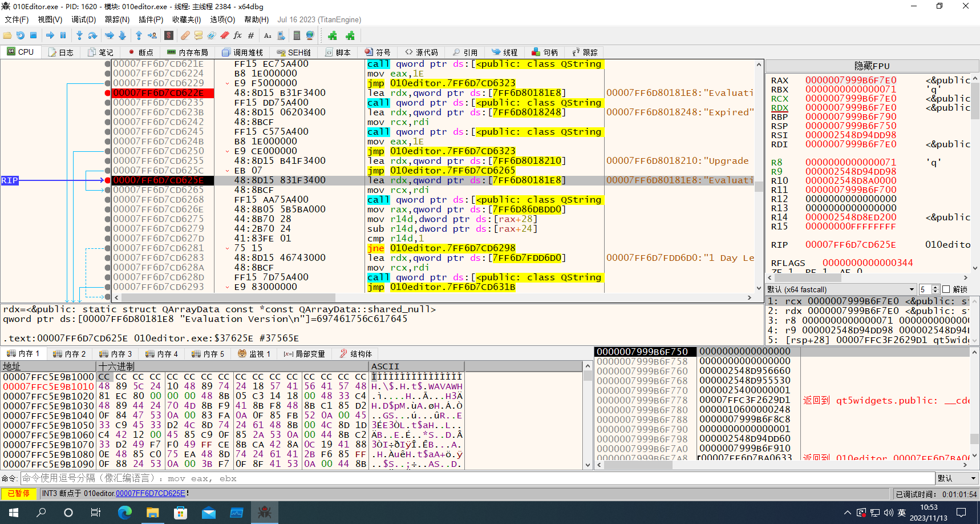Click the first green plugin puzzle icon
This screenshot has width=980, height=524.
333,35
